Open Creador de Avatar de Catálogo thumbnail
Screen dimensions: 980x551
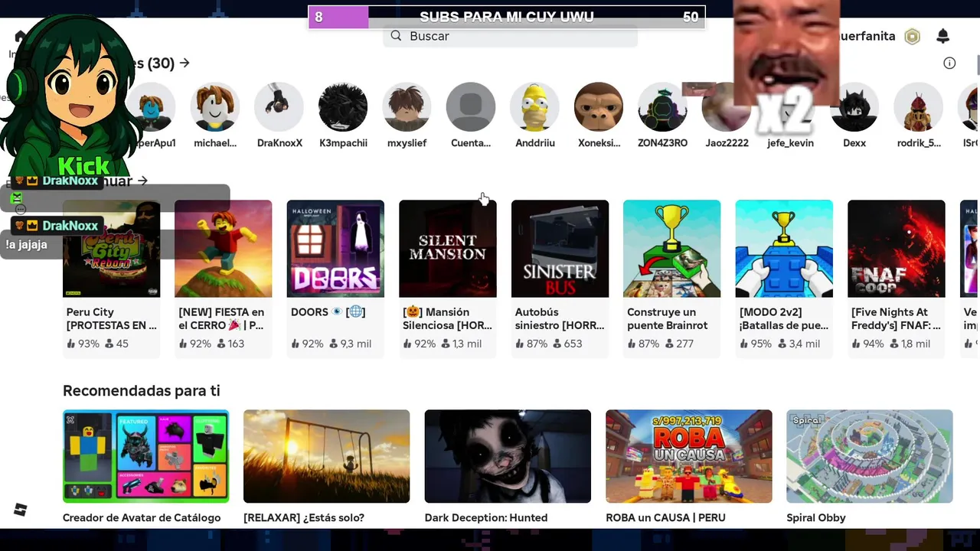click(x=145, y=456)
